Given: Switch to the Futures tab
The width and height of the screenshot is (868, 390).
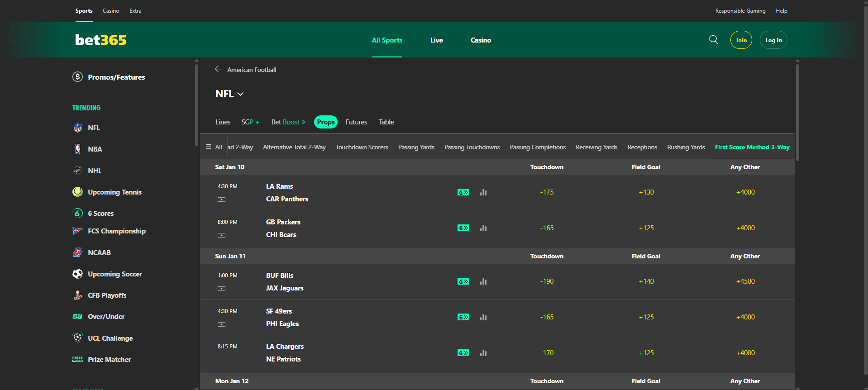Looking at the screenshot, I should (356, 122).
